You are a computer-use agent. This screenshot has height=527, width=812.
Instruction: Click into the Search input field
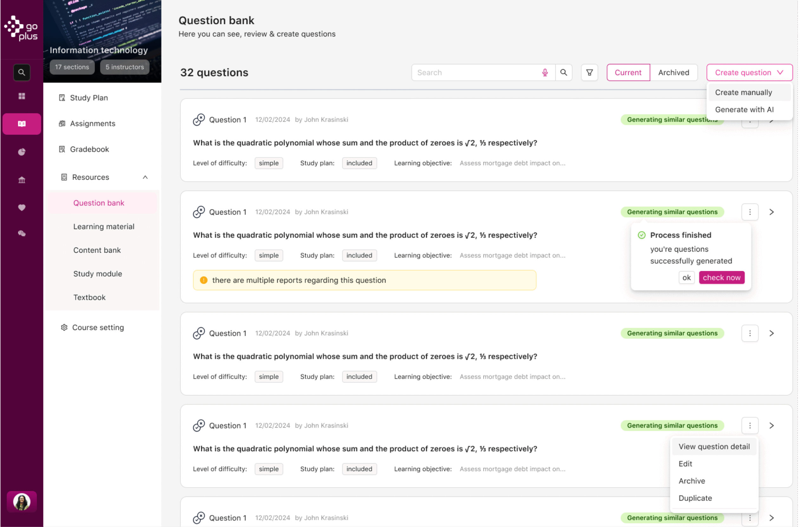coord(476,72)
